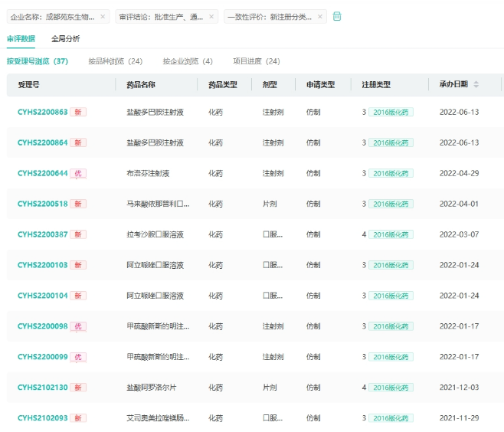Viewport: 504px width, 432px height.
Task: Open acceptance number CYHS2102130
Action: [42, 388]
